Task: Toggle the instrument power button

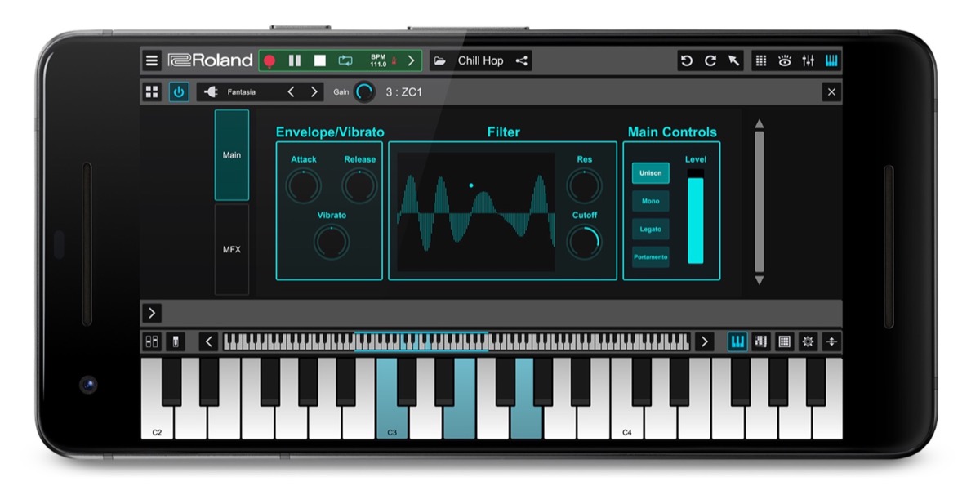Action: (x=179, y=92)
